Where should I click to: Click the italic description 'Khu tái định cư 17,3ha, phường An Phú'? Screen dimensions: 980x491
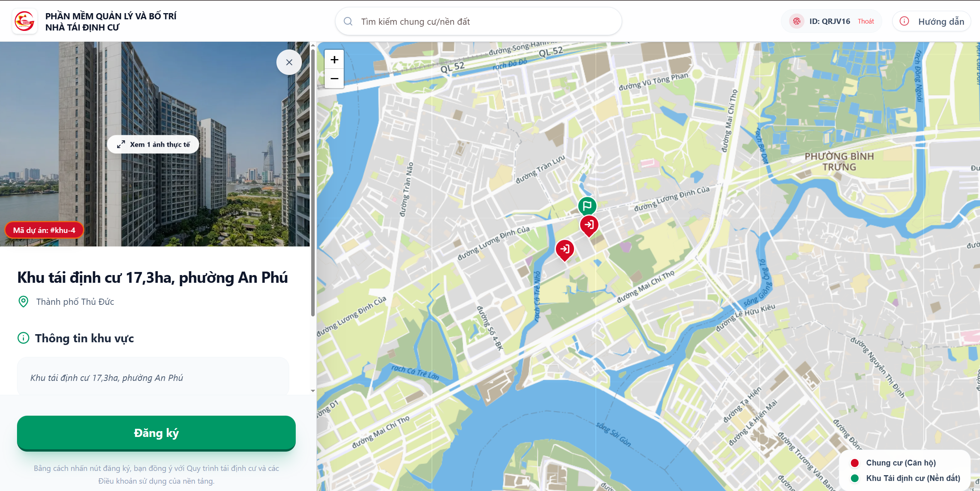coord(107,377)
